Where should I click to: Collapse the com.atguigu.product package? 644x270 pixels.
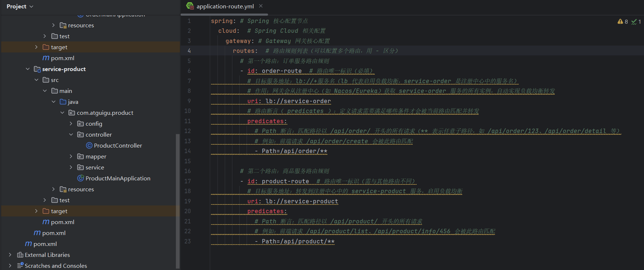pyautogui.click(x=62, y=113)
